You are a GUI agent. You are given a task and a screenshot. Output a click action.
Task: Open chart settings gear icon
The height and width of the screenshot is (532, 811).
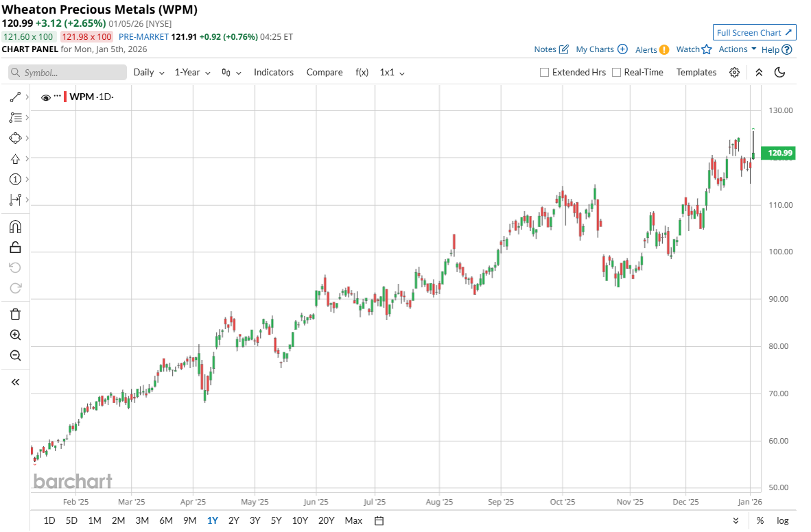[x=734, y=72]
